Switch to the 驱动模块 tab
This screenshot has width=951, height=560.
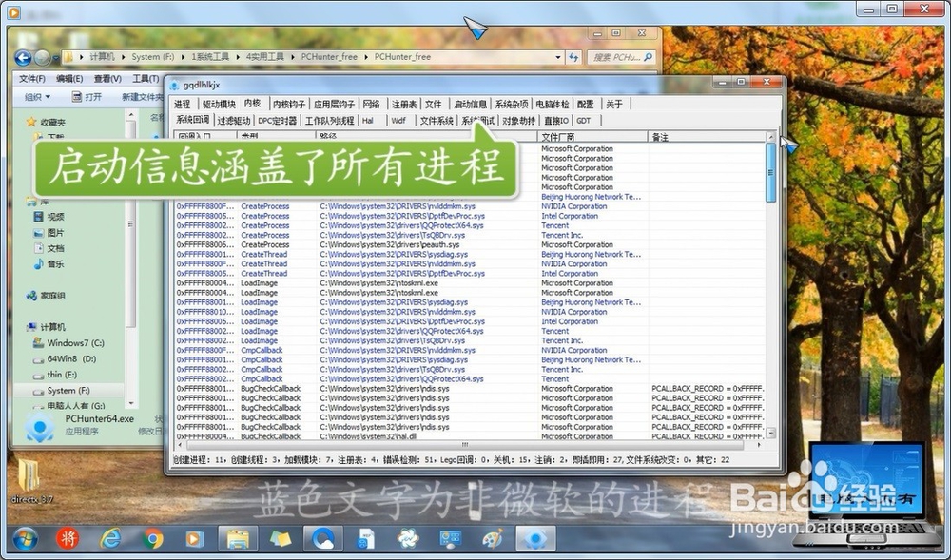coord(219,105)
